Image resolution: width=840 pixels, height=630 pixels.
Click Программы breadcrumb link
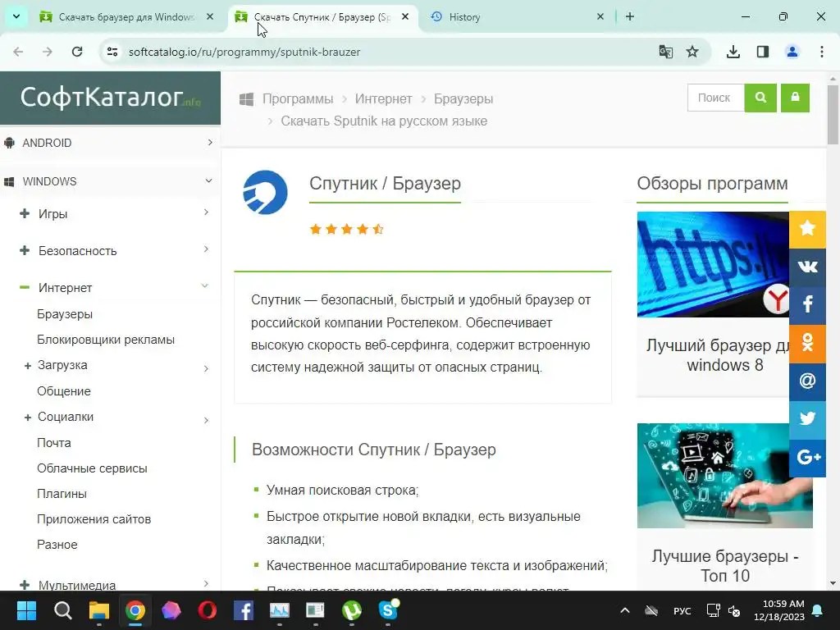297,99
